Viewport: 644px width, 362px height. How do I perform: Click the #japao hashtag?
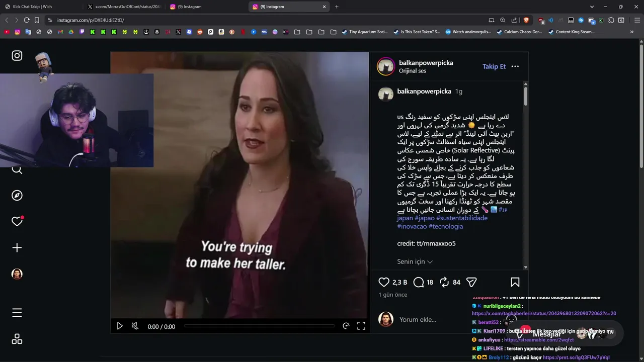point(425,218)
